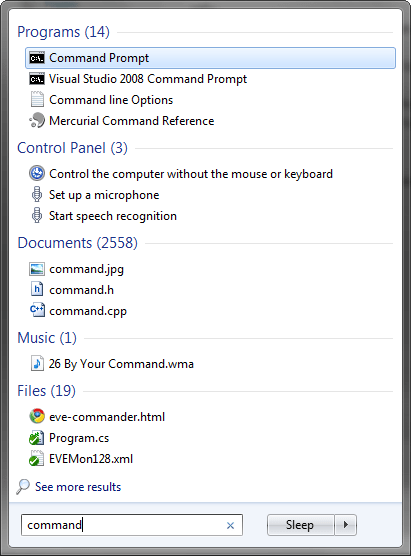Click inside the command search field
This screenshot has height=556, width=411.
(x=132, y=525)
